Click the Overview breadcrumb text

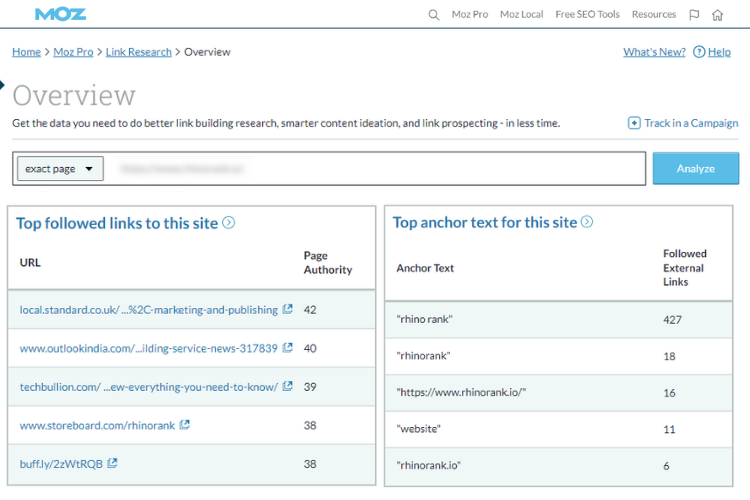pos(207,52)
